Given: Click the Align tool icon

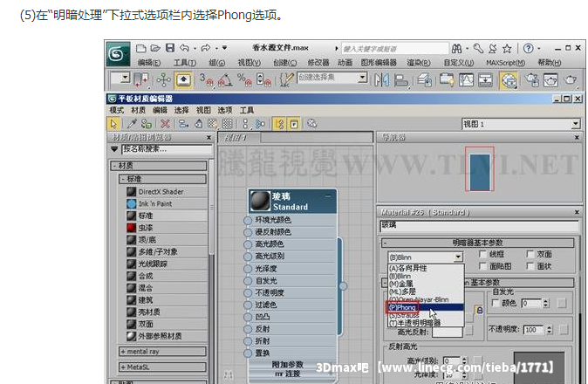Looking at the screenshot, I should tap(401, 80).
